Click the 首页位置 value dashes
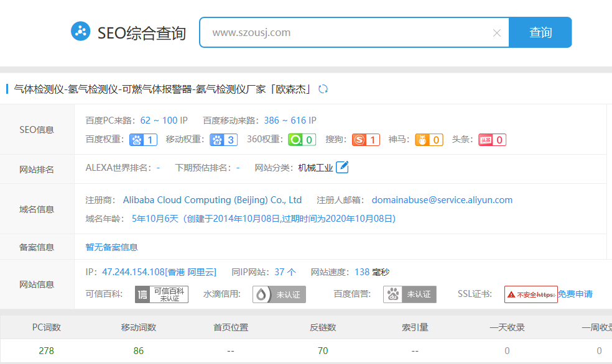This screenshot has height=364, width=612. (231, 351)
